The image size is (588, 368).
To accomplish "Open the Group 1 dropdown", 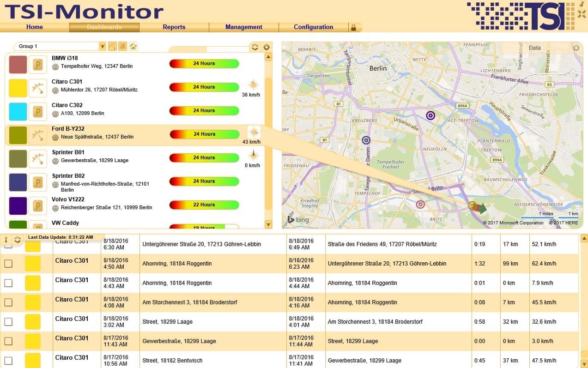I will (61, 46).
